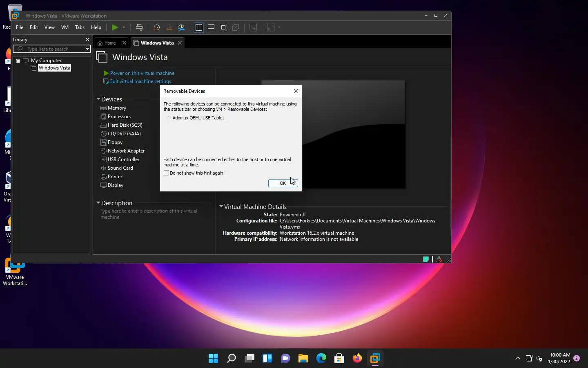Screen dimensions: 588x368
Task: Open the VM menu
Action: click(x=65, y=27)
